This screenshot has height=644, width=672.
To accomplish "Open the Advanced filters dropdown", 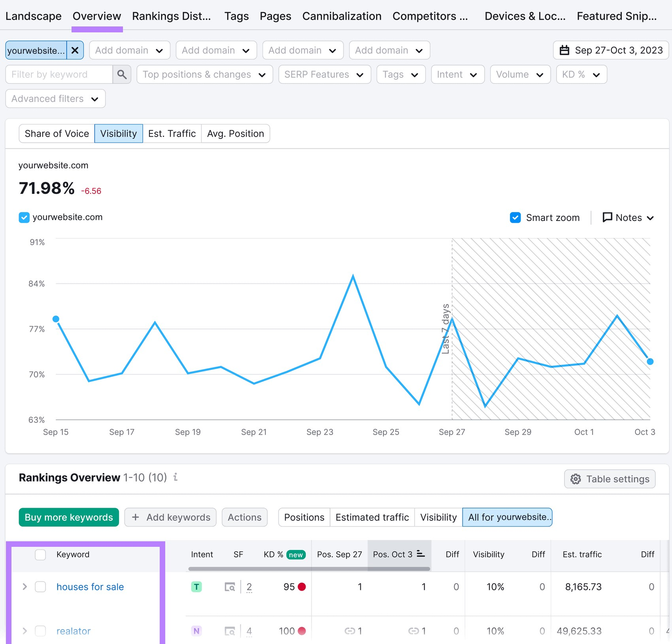I will coord(55,99).
